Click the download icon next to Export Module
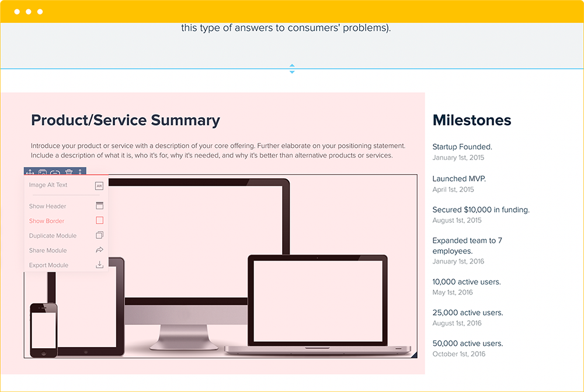This screenshot has height=392, width=584. (x=99, y=264)
